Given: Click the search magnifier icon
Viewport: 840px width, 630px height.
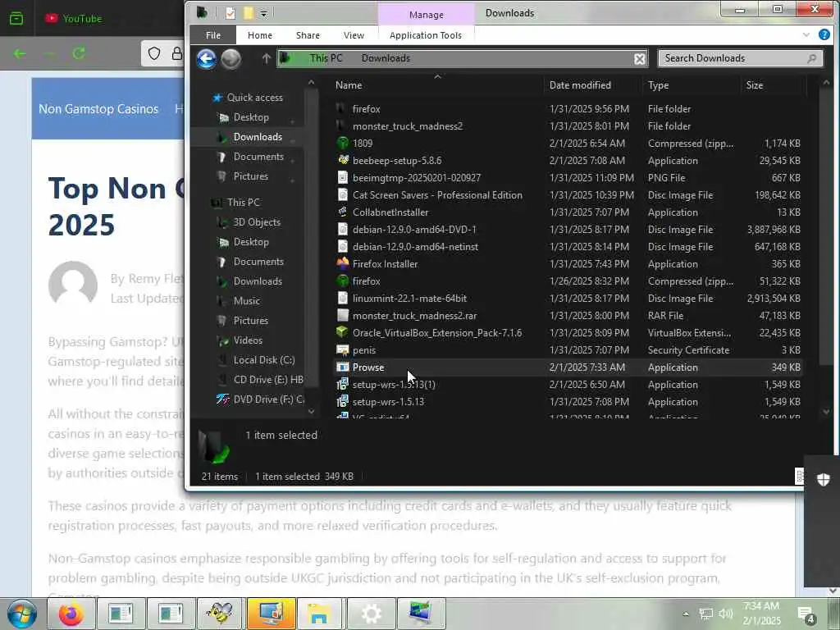Looking at the screenshot, I should coord(811,58).
